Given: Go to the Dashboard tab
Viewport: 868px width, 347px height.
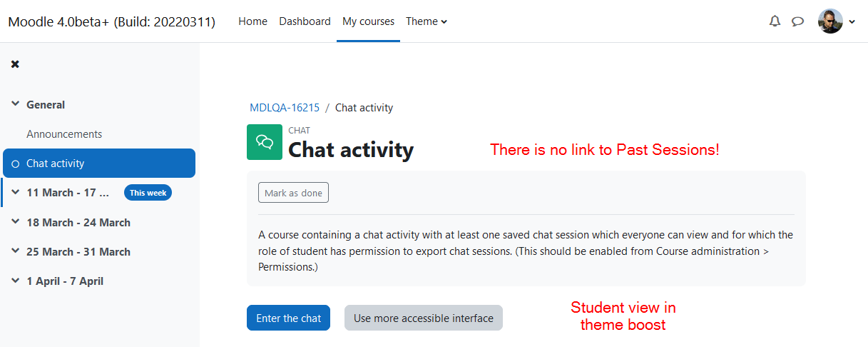Looking at the screenshot, I should pos(305,21).
